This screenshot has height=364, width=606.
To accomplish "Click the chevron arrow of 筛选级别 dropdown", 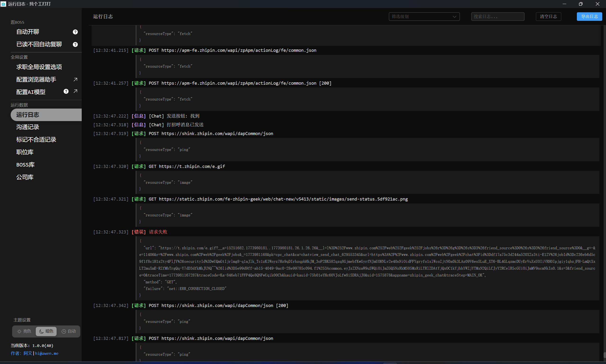I will click(454, 17).
